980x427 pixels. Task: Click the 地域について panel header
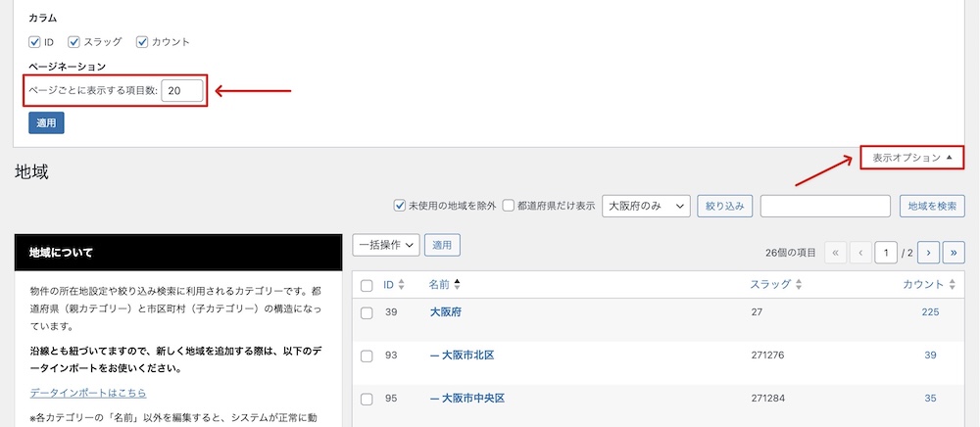pos(178,253)
